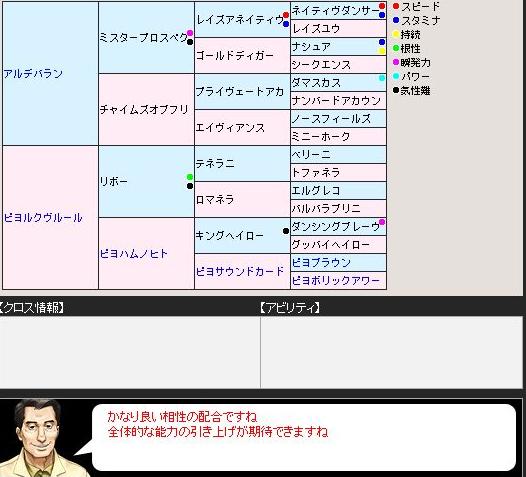Image resolution: width=526 pixels, height=477 pixels.
Task: Click the red dot on ネイティヴダンサー cell
Action: [382, 6]
